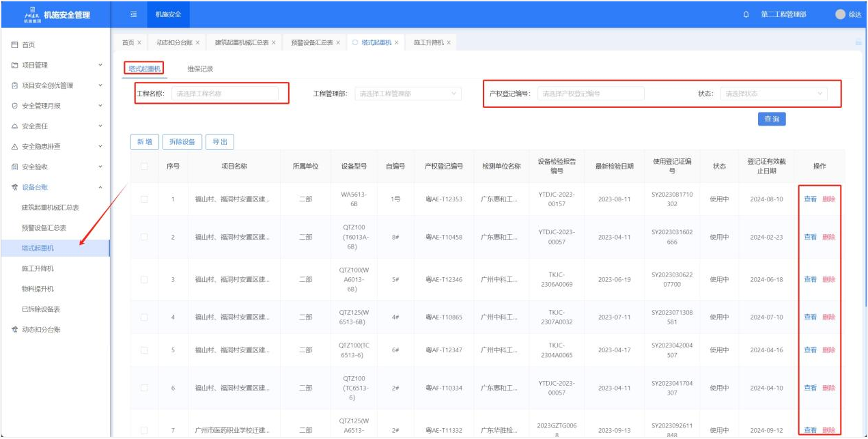Click the hamburger menu collapse icon

point(133,14)
